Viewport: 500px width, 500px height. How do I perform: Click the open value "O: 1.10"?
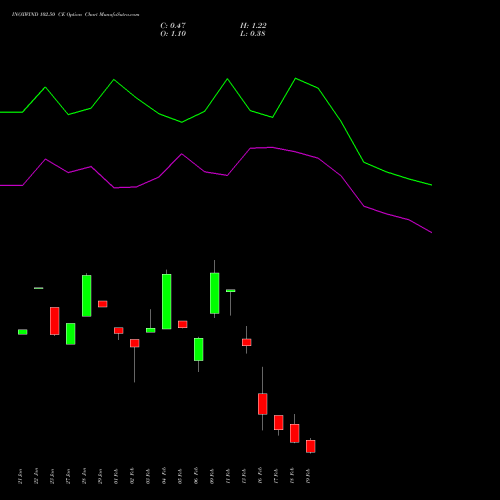pyautogui.click(x=173, y=34)
